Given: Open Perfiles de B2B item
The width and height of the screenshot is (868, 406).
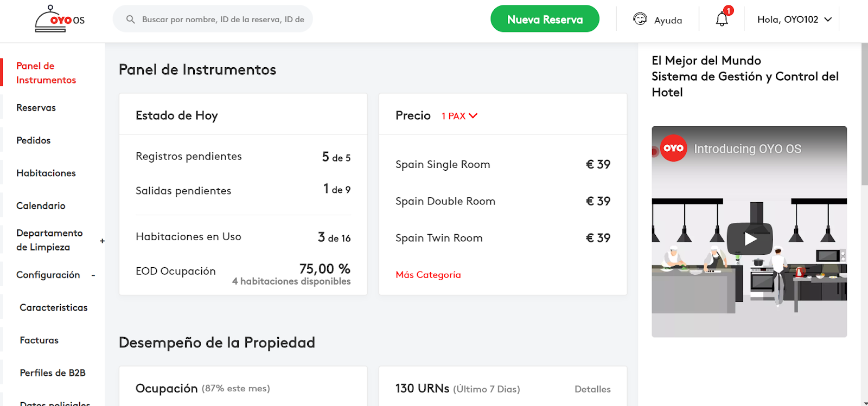Looking at the screenshot, I should point(53,373).
